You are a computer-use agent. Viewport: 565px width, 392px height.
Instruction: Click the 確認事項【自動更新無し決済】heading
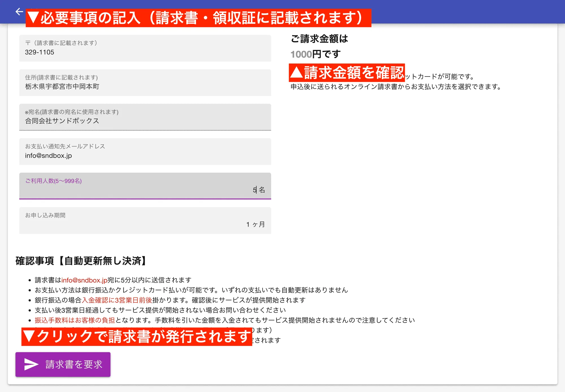pos(81,261)
